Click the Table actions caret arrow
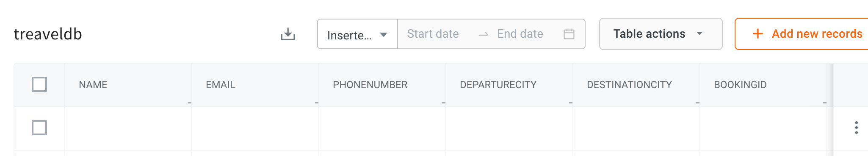Screen dimensions: 868x156 coord(699,34)
